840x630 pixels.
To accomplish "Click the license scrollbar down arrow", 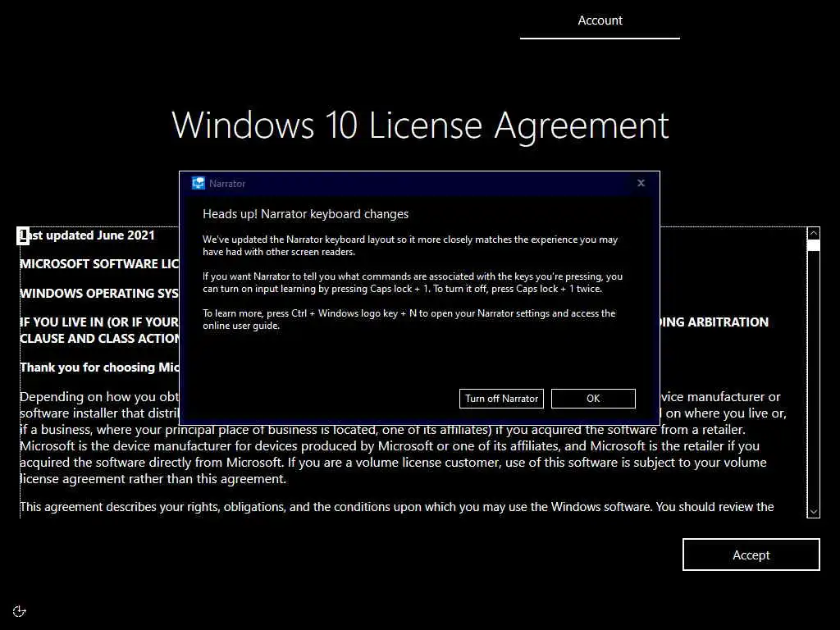I will (813, 512).
